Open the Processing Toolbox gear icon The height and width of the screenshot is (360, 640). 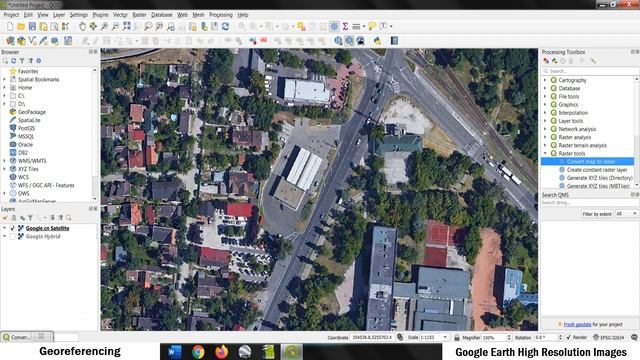click(x=334, y=27)
